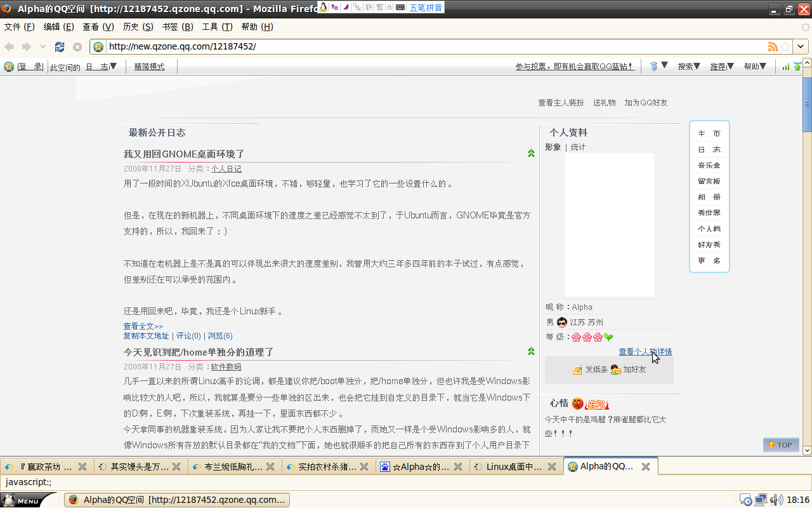812x508 pixels.
Task: Open 相册 in the side navigation
Action: coord(709,197)
